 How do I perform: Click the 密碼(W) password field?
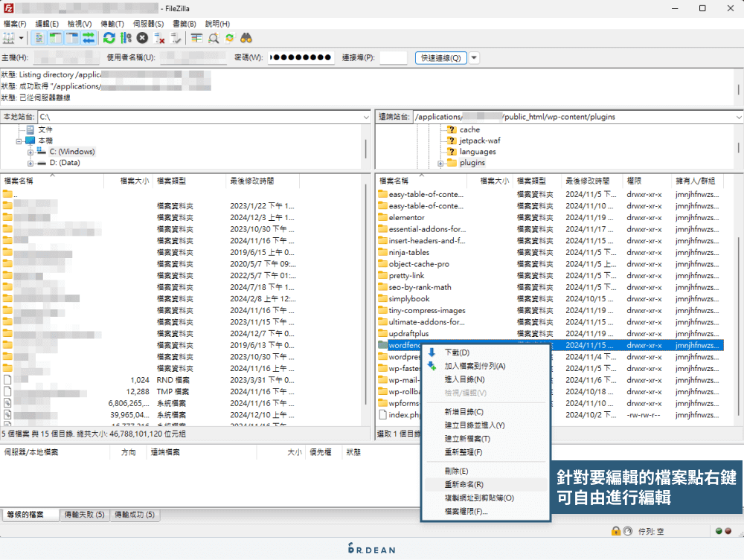301,59
